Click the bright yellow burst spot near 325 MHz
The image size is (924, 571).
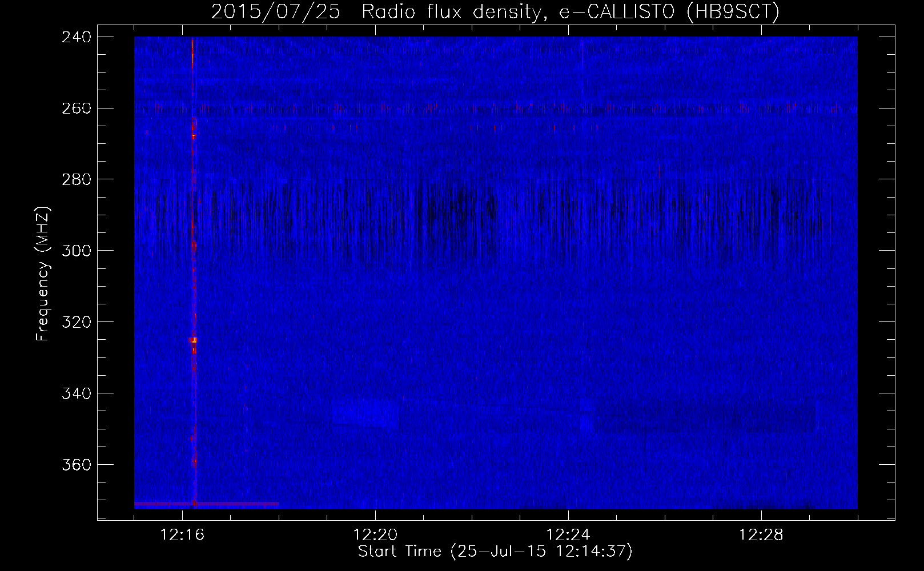click(193, 340)
